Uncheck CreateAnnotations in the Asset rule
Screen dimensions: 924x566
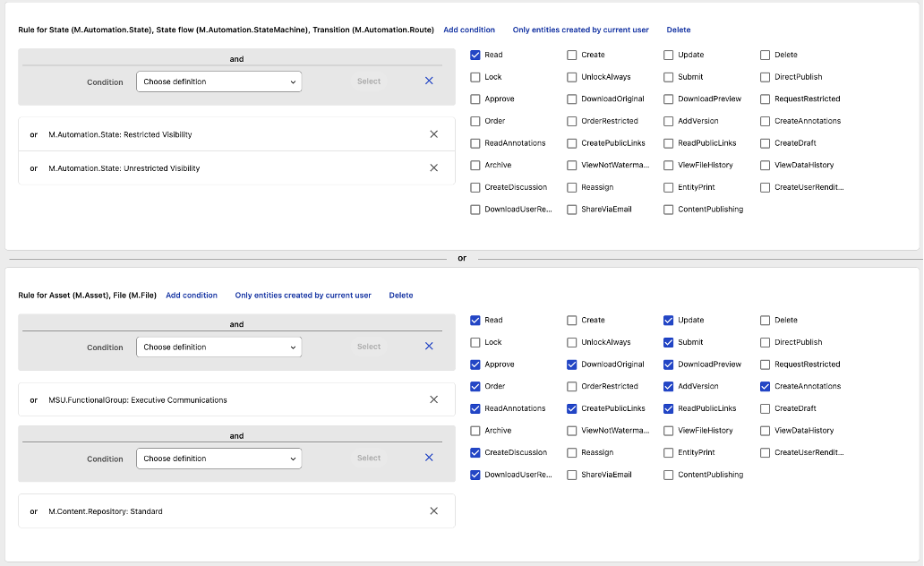pyautogui.click(x=766, y=386)
